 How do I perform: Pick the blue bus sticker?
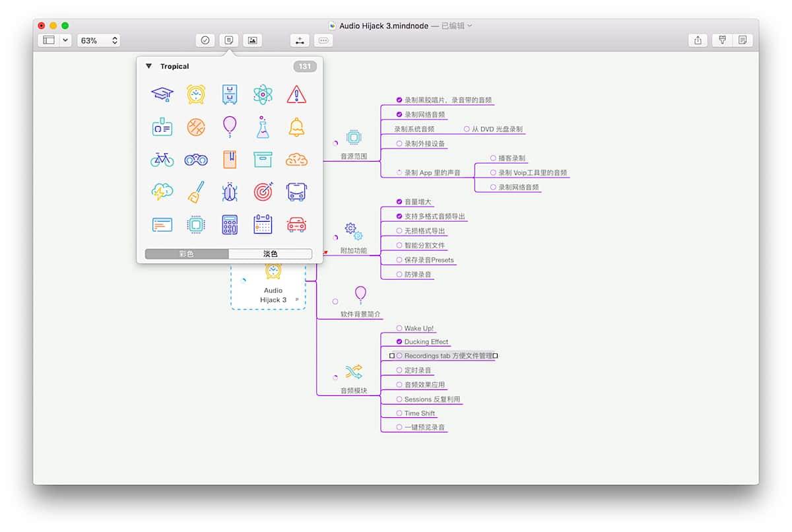[297, 191]
